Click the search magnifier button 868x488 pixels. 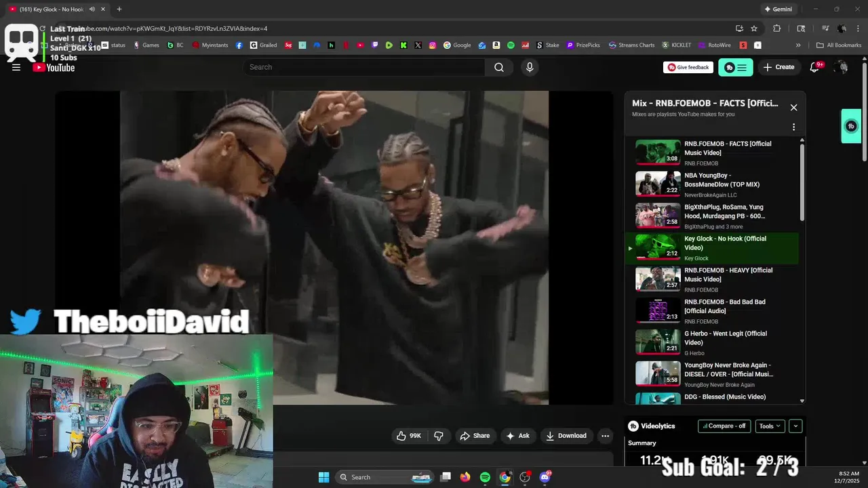[499, 67]
